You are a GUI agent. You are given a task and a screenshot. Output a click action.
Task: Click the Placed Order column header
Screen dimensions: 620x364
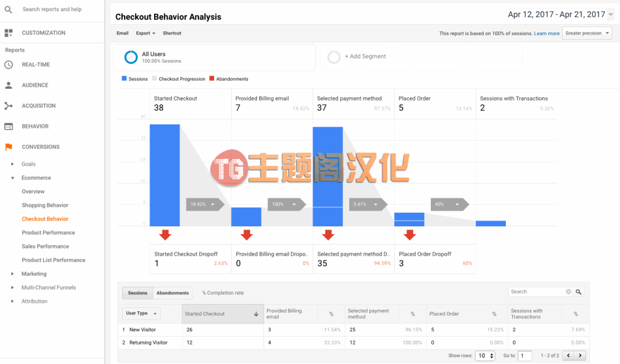click(444, 314)
